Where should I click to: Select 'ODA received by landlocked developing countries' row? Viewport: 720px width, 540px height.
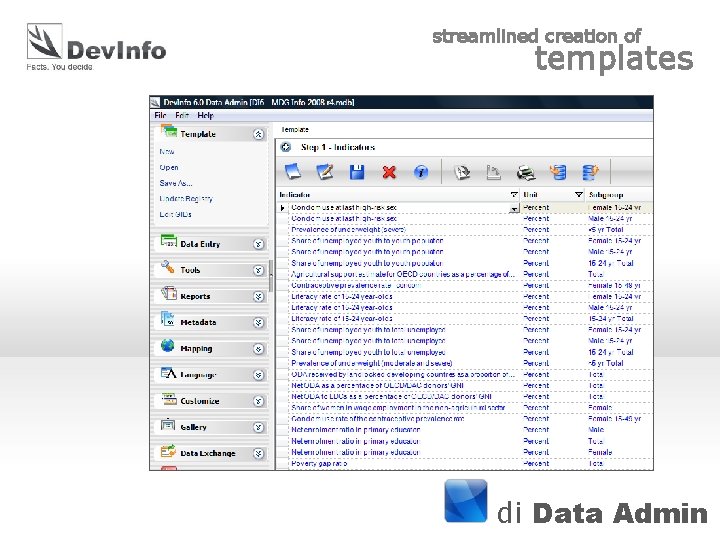pos(465,375)
